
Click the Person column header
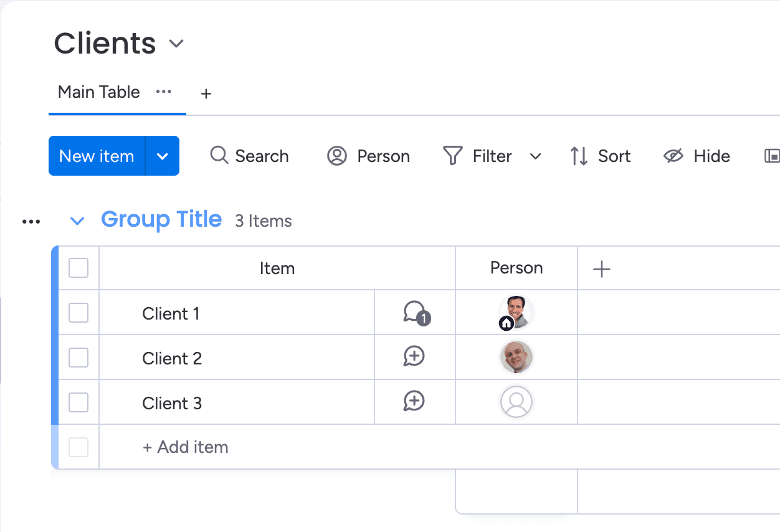pos(516,268)
